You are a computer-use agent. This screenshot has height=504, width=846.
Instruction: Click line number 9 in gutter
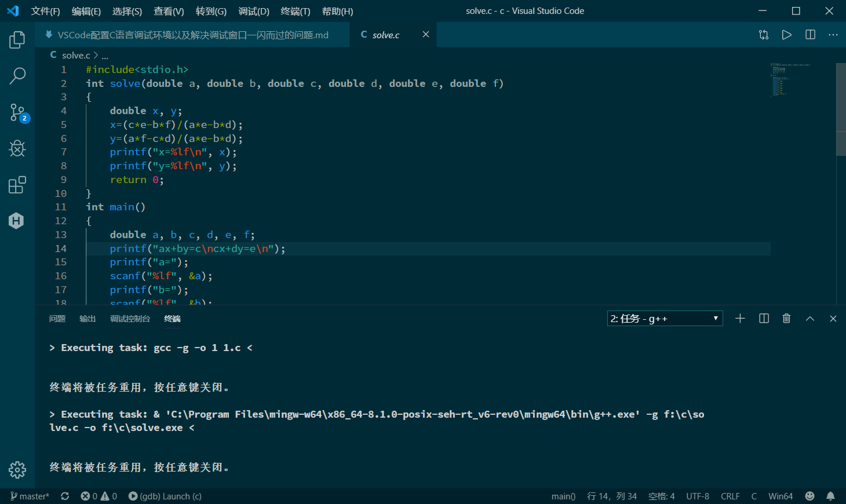(64, 180)
